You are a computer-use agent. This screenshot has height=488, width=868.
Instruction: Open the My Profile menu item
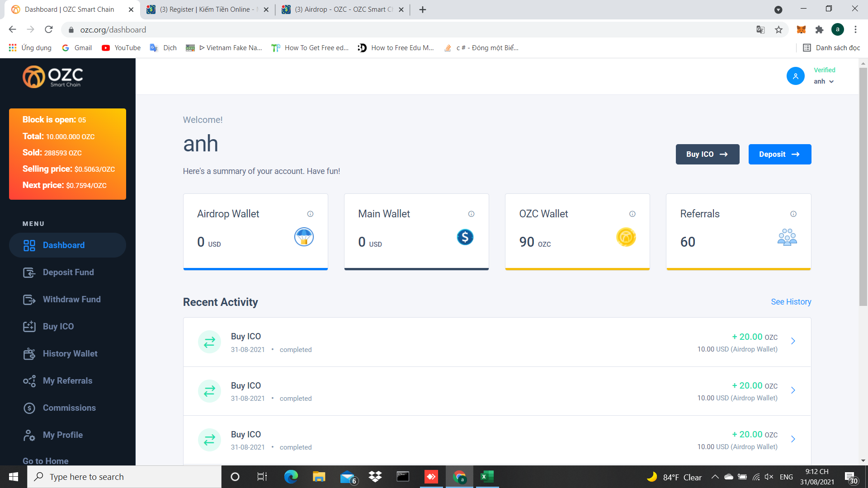click(67, 435)
